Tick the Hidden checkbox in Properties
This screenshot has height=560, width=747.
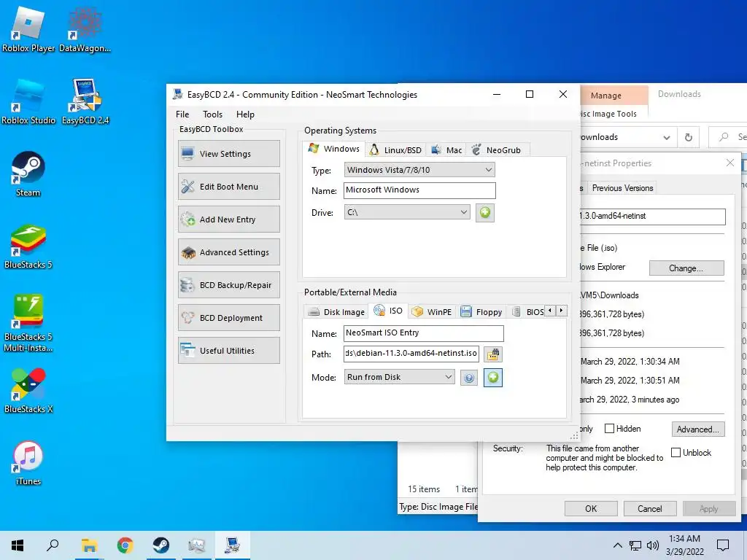(x=609, y=429)
